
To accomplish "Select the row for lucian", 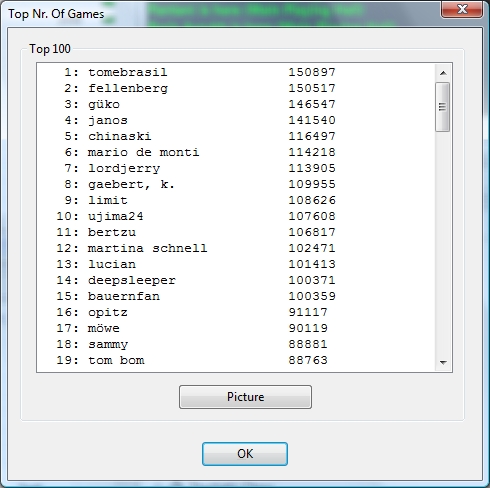I will (236, 264).
